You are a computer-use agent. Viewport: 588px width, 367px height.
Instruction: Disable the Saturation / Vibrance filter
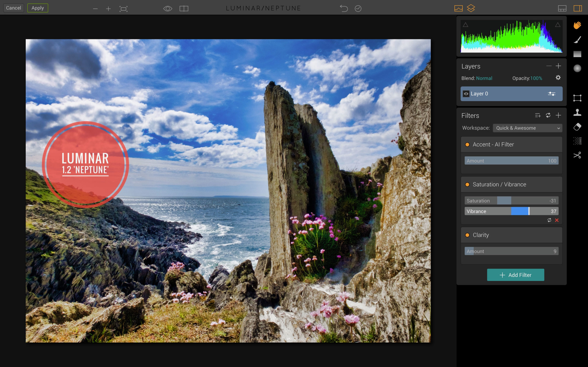coord(467,184)
